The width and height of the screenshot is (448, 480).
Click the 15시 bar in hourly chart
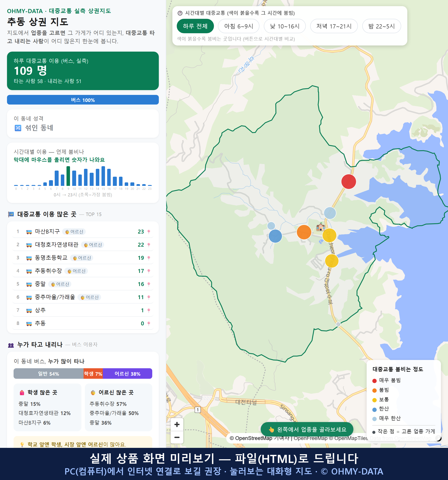103,176
